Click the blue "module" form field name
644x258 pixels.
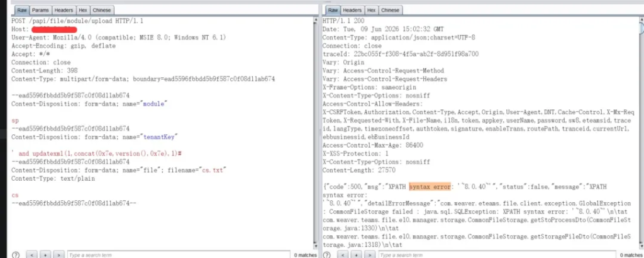(153, 104)
